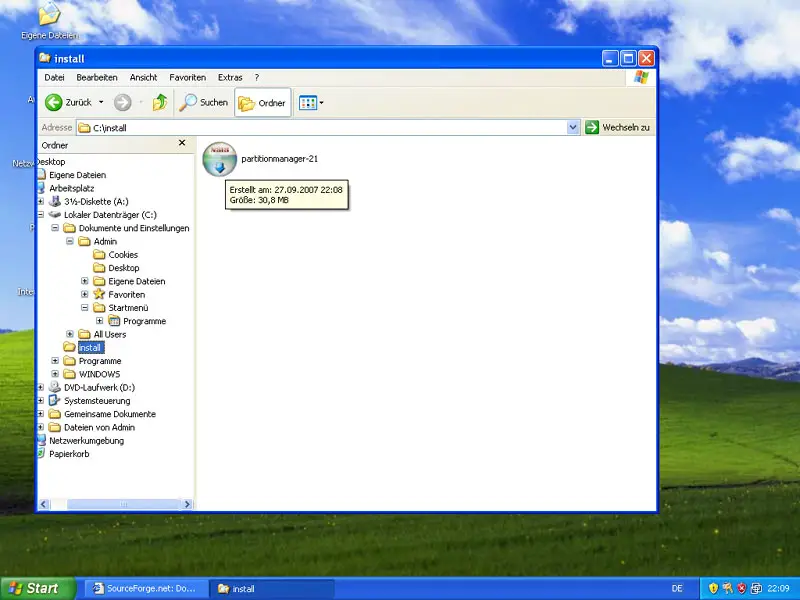Open the Extras menu
The image size is (800, 600).
[x=230, y=78]
